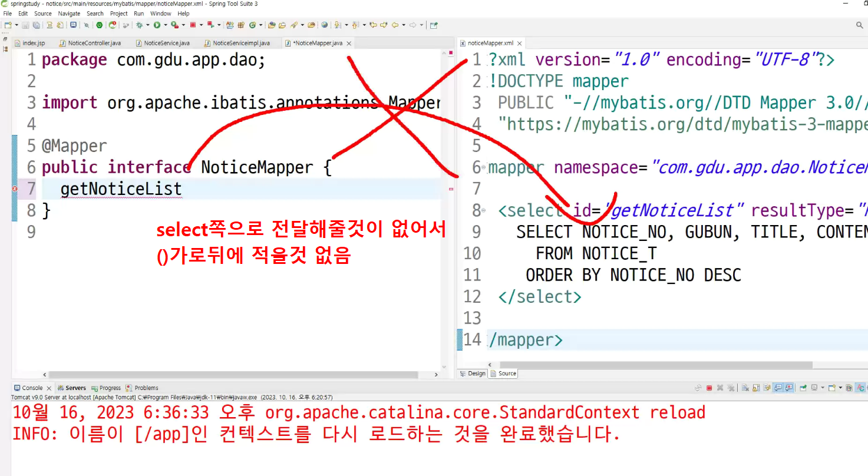
Task: Expand the dropdown beside the red Stop icon
Action: pos(201,25)
